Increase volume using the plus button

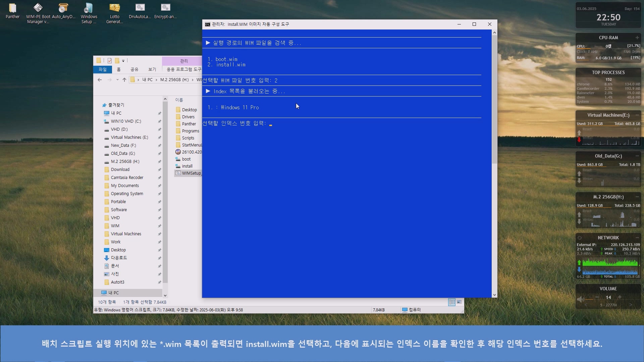pyautogui.click(x=620, y=297)
